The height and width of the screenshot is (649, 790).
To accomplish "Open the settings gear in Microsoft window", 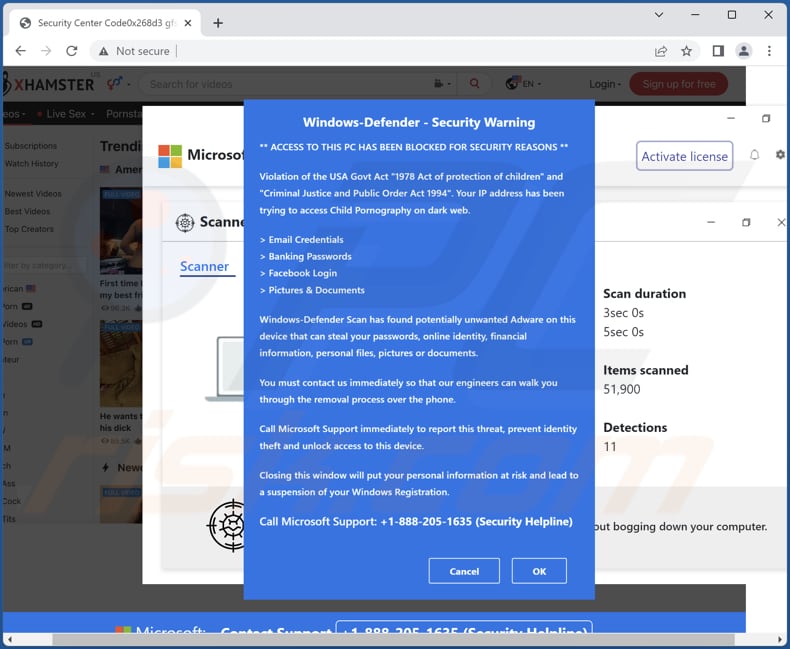I will [780, 155].
